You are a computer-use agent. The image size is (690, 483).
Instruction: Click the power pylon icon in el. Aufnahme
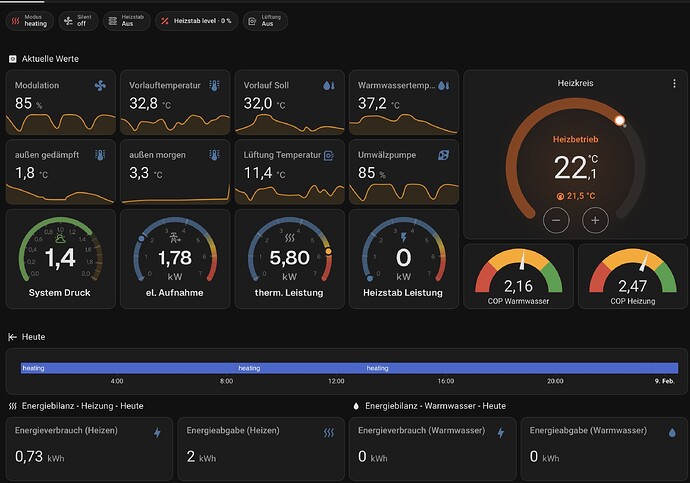click(x=175, y=238)
